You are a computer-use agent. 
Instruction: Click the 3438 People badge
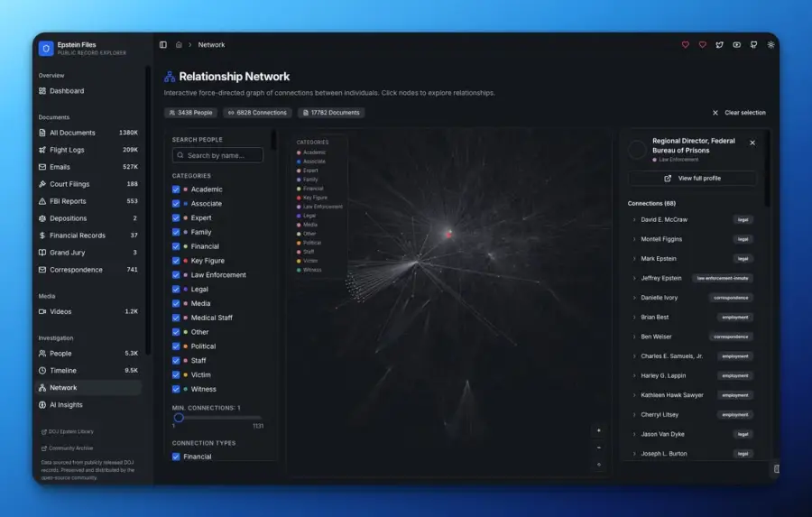pos(190,113)
